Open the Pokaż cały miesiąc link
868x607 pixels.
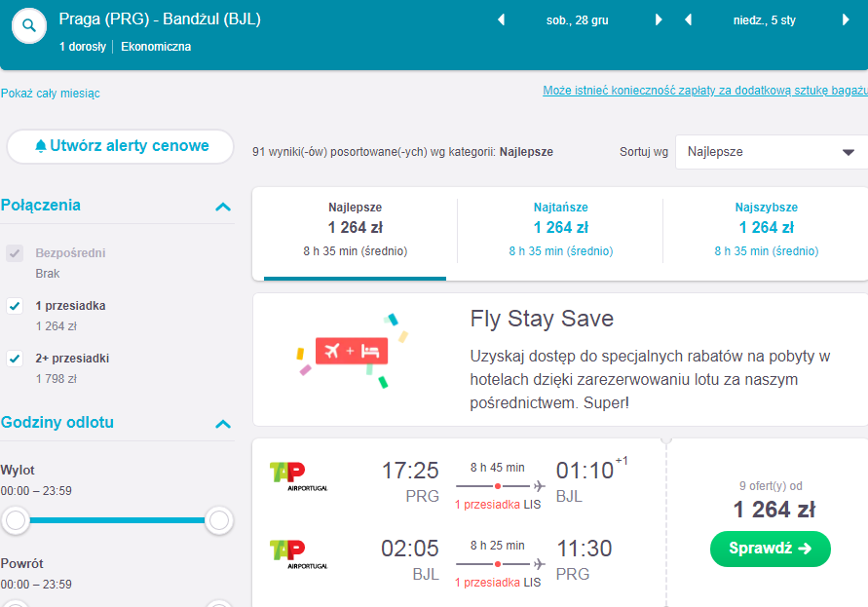[x=51, y=93]
